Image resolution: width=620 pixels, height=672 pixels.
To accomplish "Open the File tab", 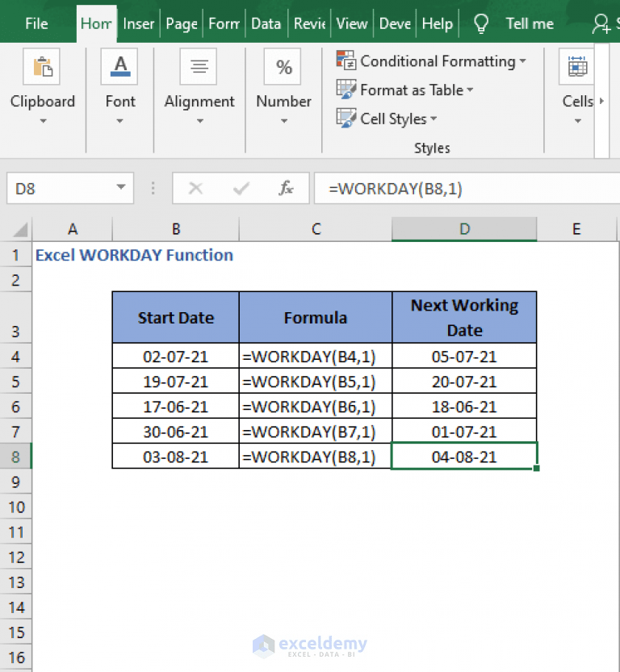I will pos(36,23).
